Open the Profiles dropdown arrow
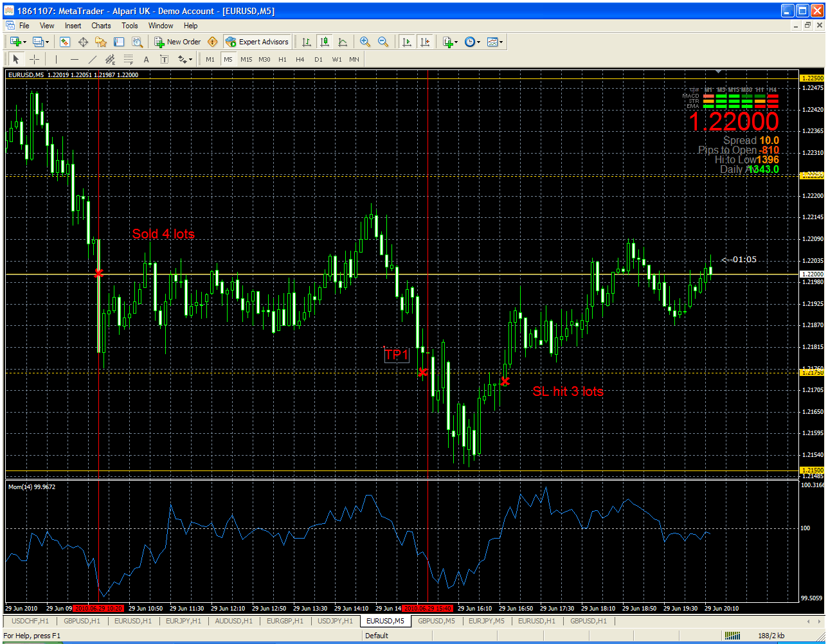This screenshot has height=644, width=828. point(47,42)
